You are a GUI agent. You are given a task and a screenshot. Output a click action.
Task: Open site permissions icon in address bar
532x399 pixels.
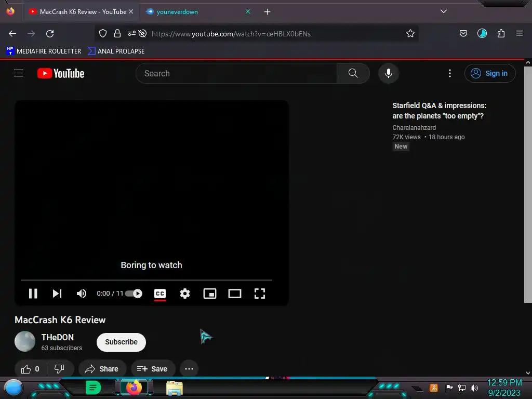pos(131,33)
